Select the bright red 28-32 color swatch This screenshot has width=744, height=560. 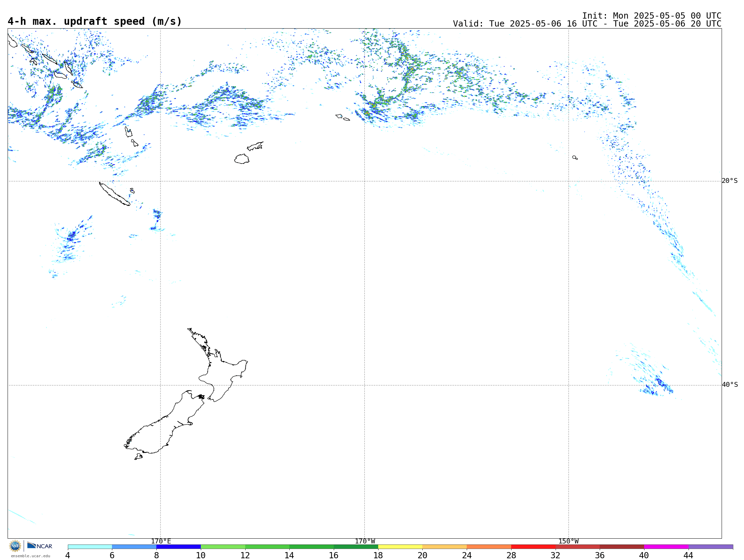533,547
